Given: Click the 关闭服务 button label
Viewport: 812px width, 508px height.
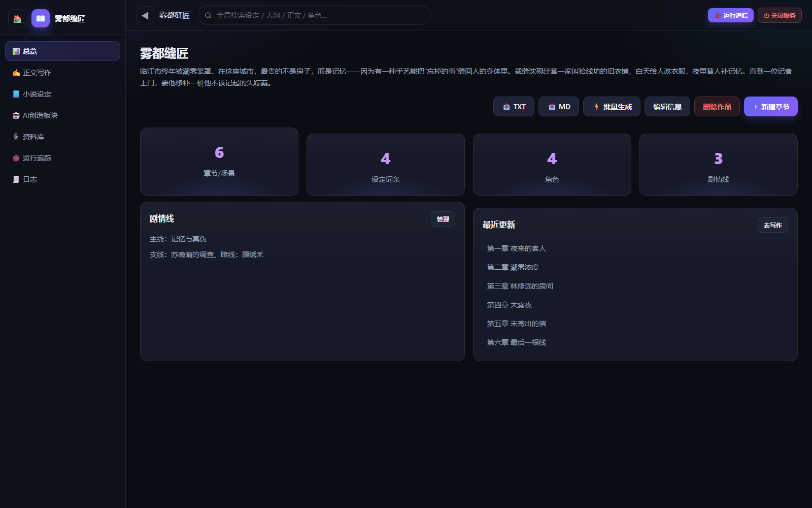Looking at the screenshot, I should (784, 16).
